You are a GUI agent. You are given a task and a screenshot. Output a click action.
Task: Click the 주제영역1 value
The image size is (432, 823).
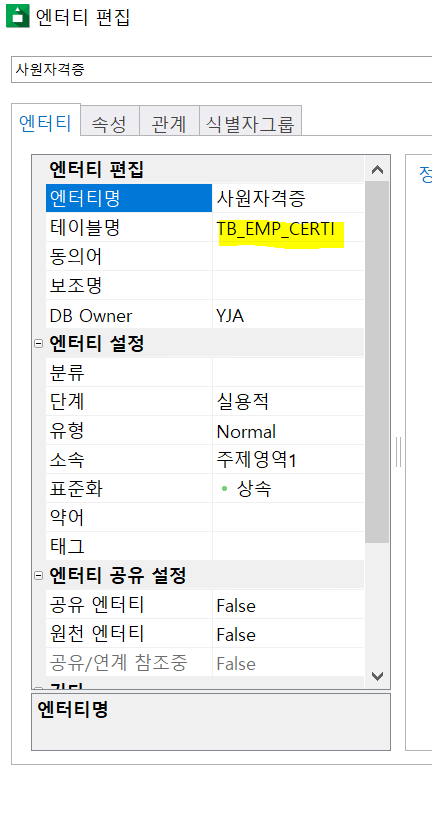tap(257, 460)
